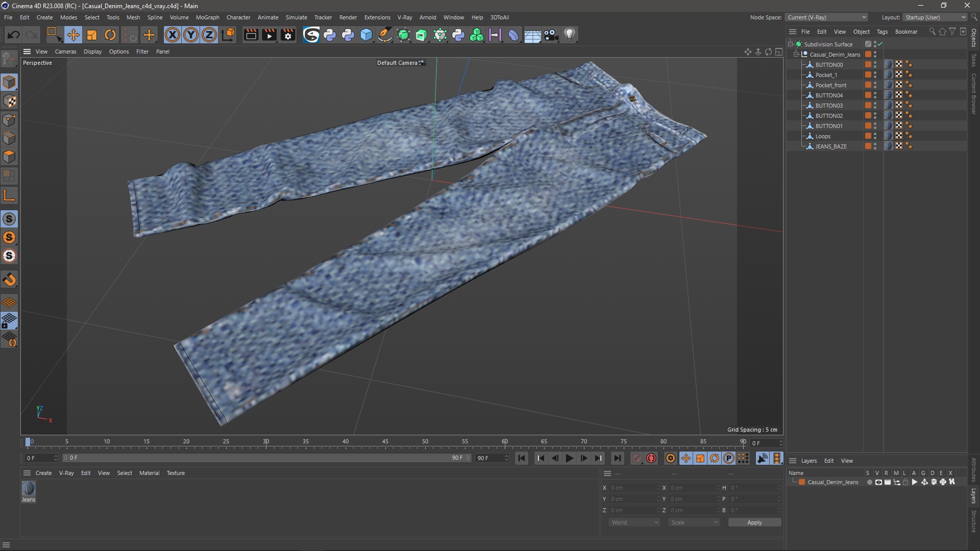
Task: Click X position field
Action: 634,488
